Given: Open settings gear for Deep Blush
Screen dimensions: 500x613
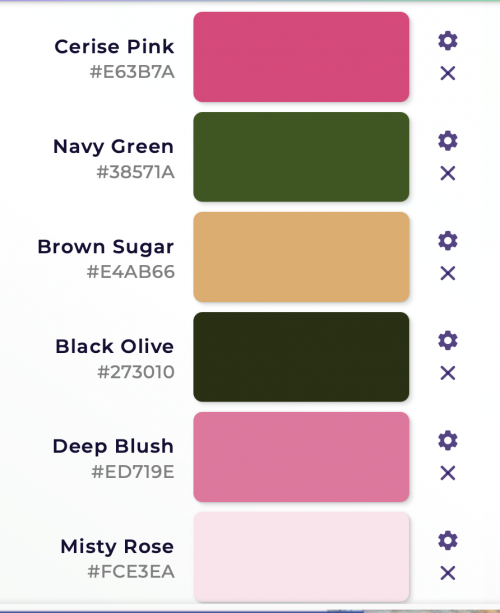Looking at the screenshot, I should click(x=448, y=441).
